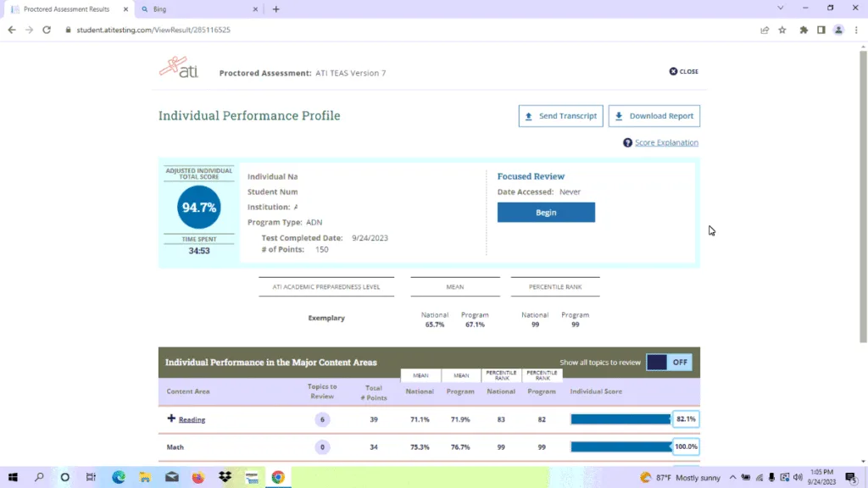Screen dimensions: 868x488
Task: Open the Reading content area link
Action: [x=192, y=419]
